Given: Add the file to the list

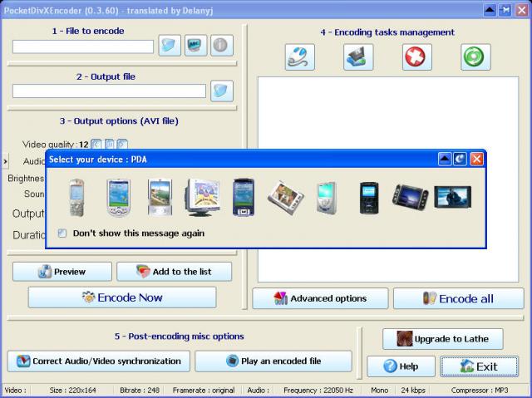Looking at the screenshot, I should coord(175,272).
